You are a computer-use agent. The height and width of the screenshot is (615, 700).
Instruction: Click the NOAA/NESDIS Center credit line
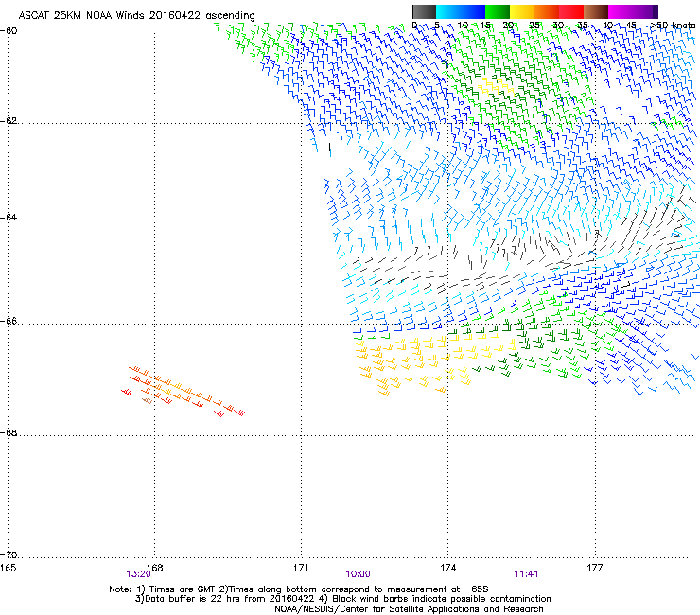tap(409, 609)
